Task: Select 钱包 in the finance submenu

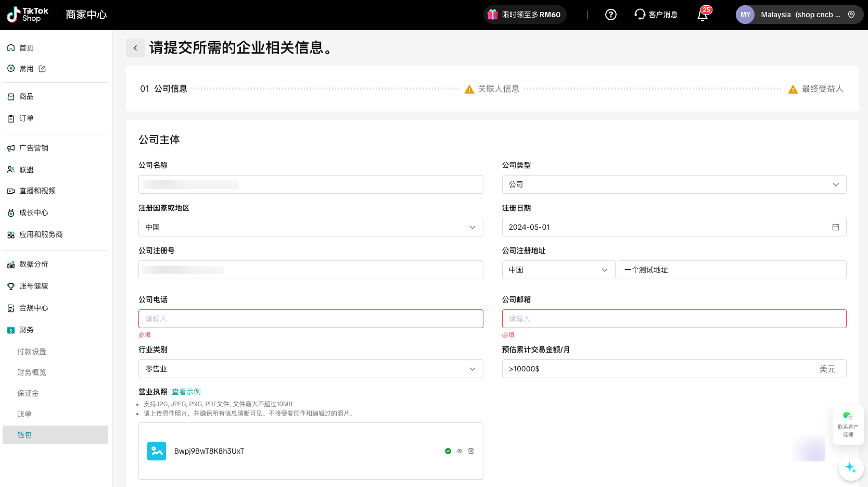Action: point(24,435)
